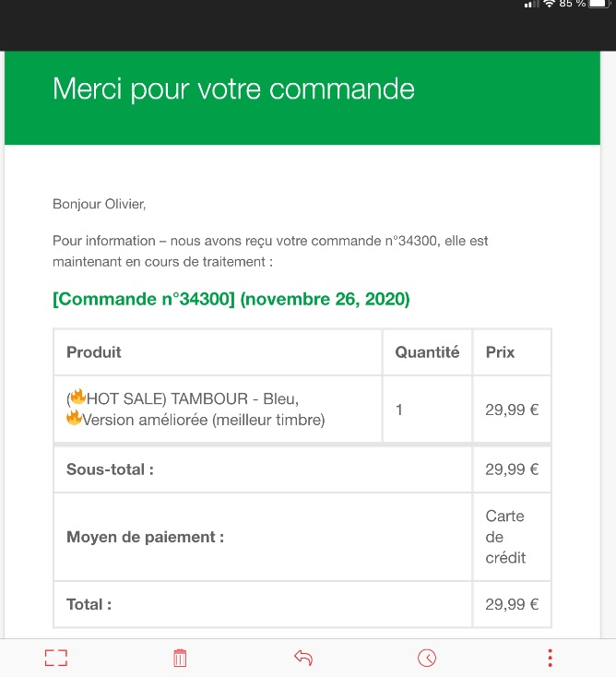Select the Carte de crédit cell

coord(512,537)
